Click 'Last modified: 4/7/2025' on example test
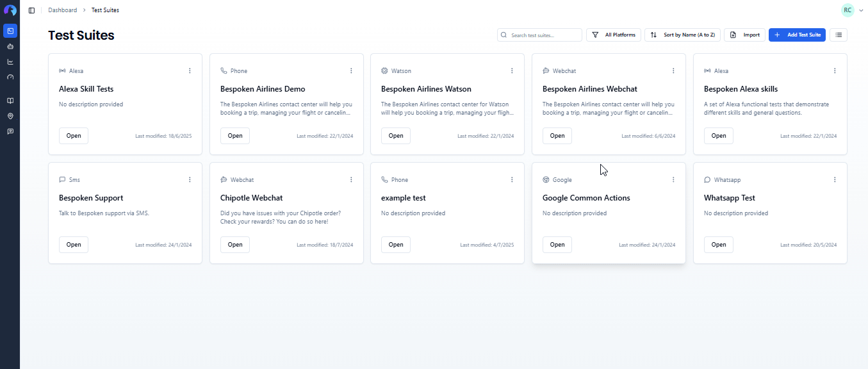868x369 pixels. click(487, 245)
